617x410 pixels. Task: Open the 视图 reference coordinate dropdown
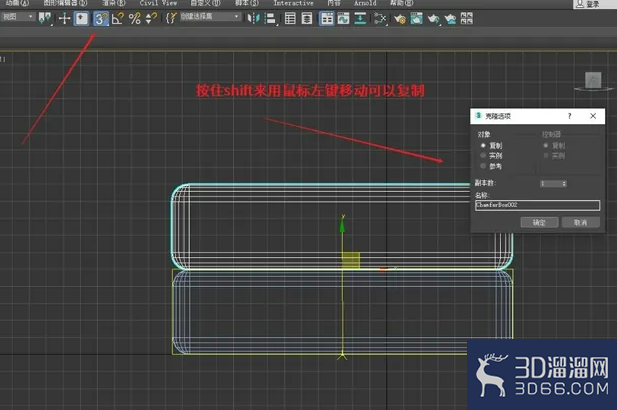18,17
